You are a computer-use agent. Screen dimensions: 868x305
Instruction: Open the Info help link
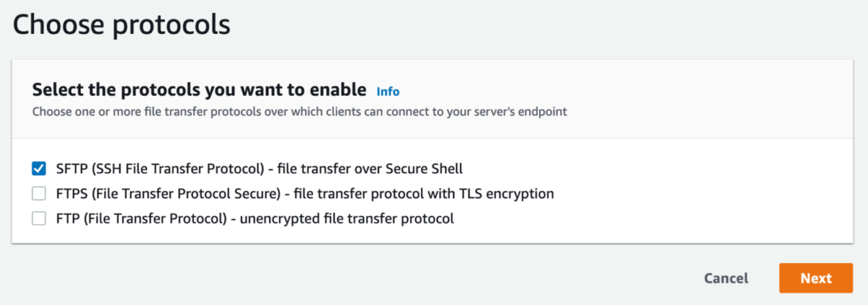pos(388,92)
